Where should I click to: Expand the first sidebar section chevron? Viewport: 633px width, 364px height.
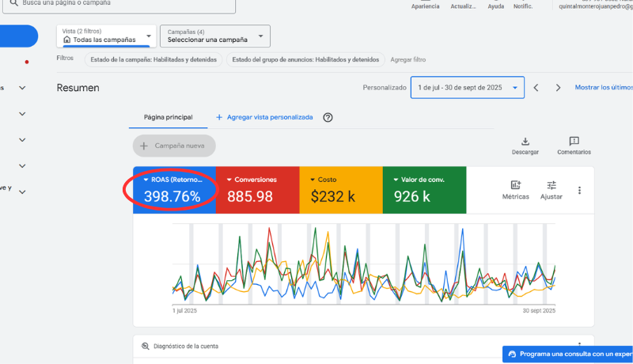tap(22, 88)
